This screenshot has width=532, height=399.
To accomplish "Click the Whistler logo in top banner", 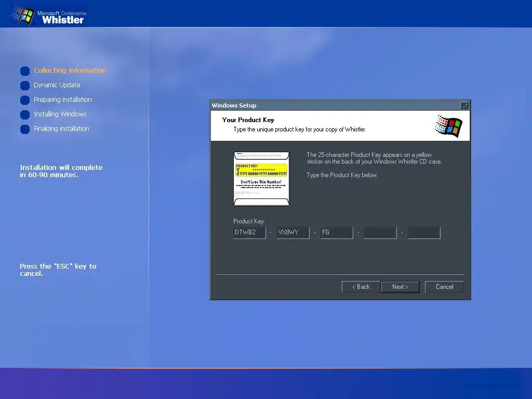I will 49,15.
